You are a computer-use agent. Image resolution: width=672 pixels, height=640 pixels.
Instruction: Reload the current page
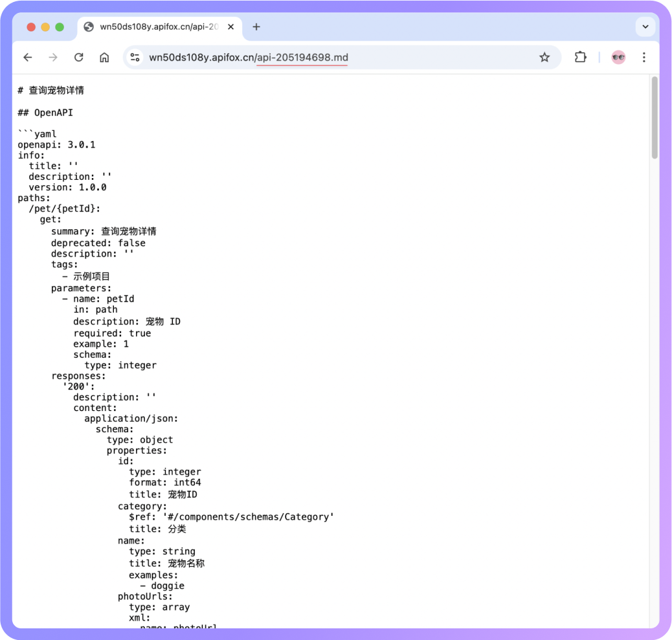tap(79, 58)
